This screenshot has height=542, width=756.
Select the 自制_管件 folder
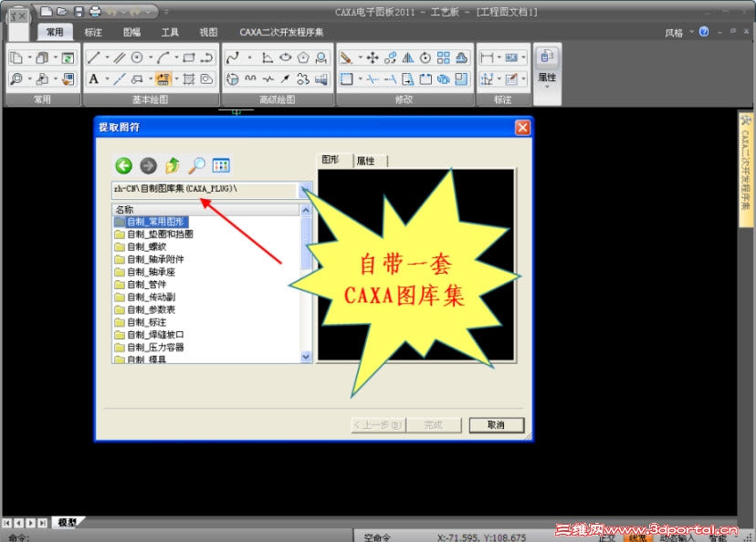click(141, 285)
